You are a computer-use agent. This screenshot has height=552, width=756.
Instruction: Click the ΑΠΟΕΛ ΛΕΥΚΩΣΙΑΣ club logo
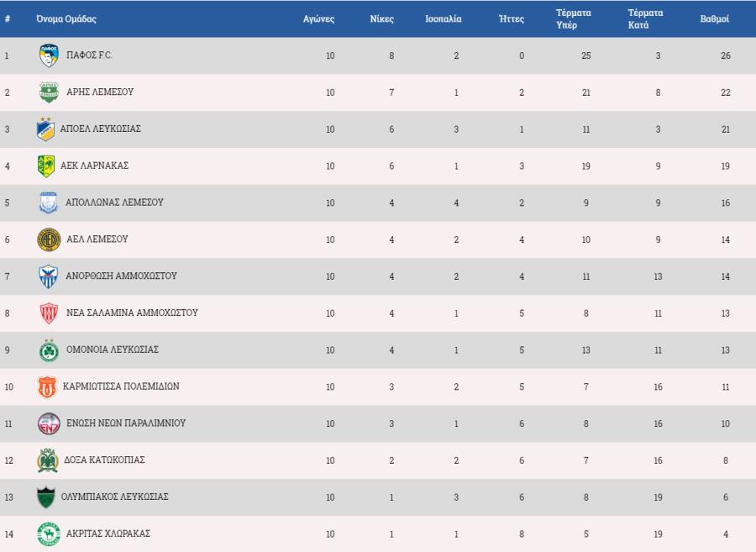point(45,129)
